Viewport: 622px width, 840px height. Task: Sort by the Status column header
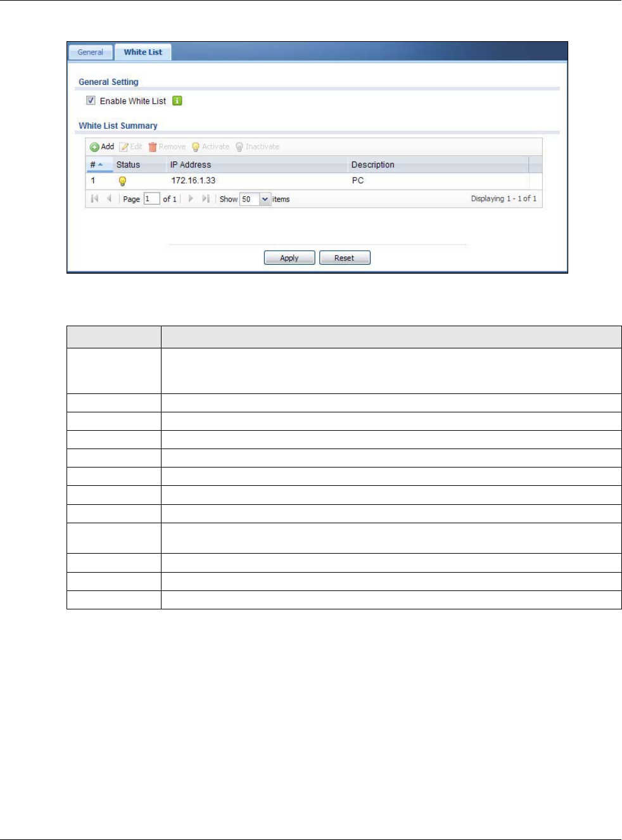(x=139, y=165)
